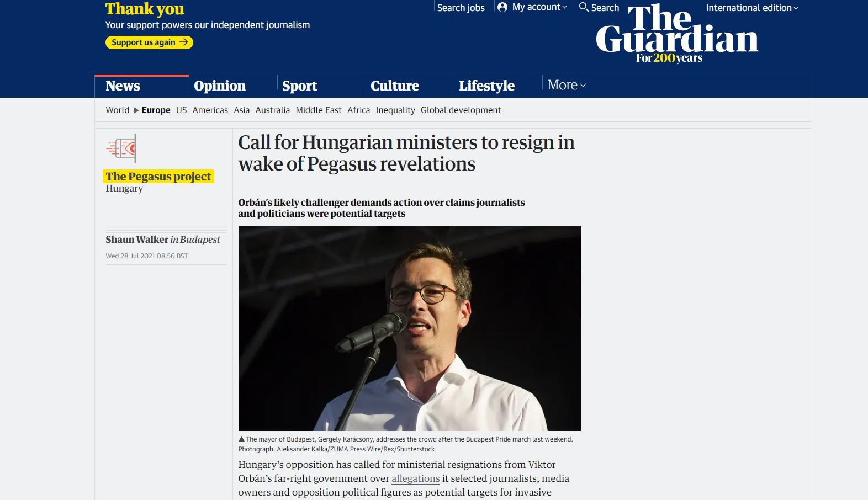The width and height of the screenshot is (868, 500).
Task: Select the Lifestyle section tab
Action: click(x=486, y=86)
